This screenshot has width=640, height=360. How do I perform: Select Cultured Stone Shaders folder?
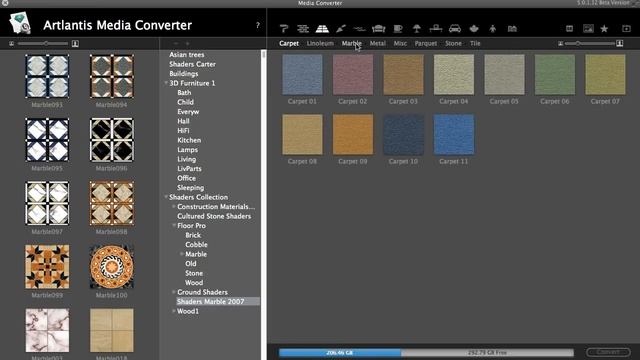214,216
